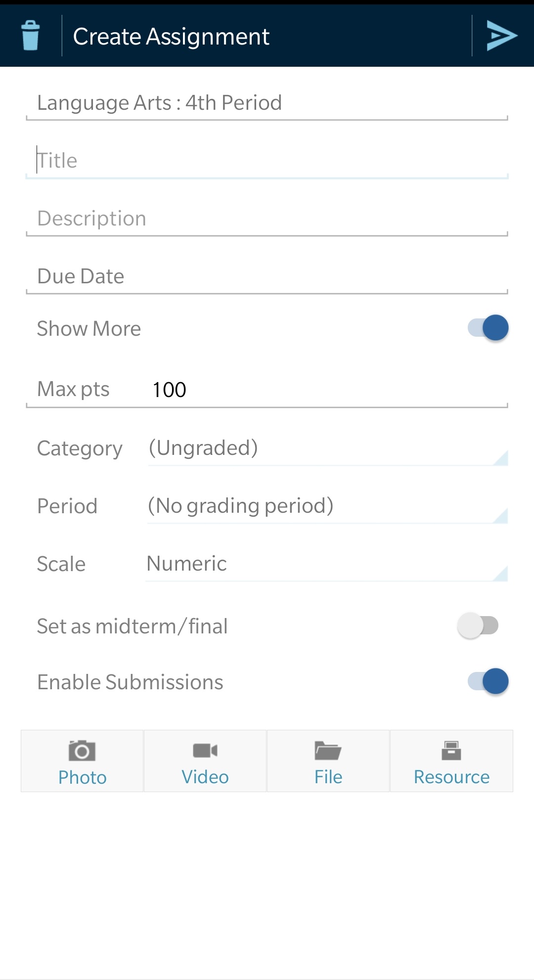Click the Description text field
The height and width of the screenshot is (980, 534).
267,219
